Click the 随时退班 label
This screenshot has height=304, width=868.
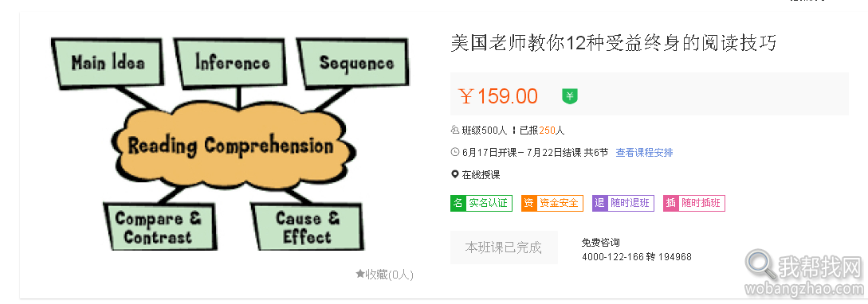tap(630, 203)
